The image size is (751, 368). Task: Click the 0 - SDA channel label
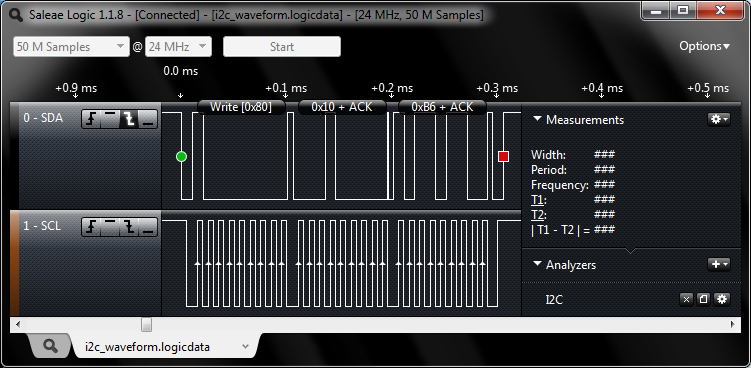pyautogui.click(x=43, y=118)
